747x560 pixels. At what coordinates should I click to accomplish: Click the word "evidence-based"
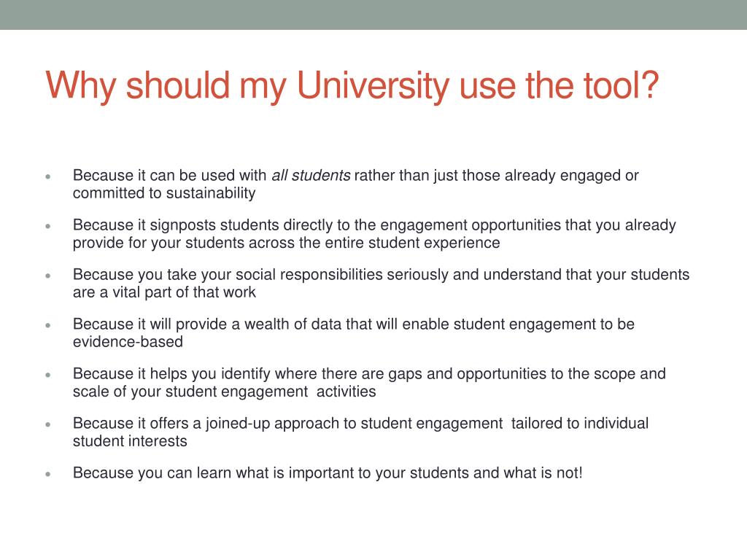pyautogui.click(x=128, y=341)
